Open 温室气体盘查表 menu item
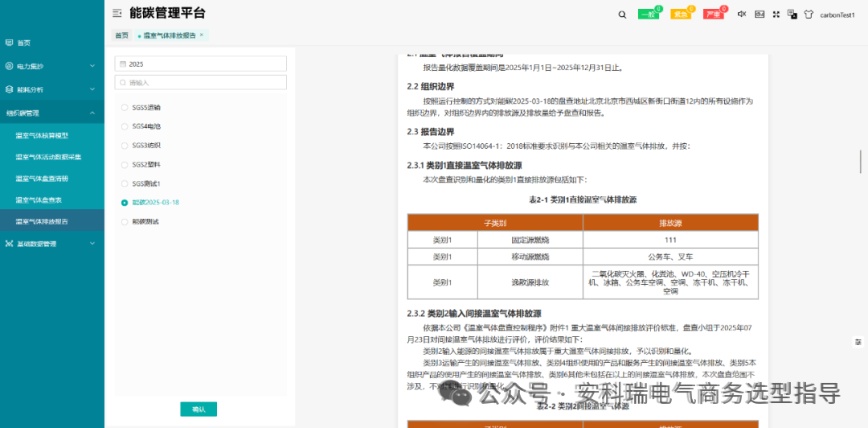The image size is (868, 428). coord(39,200)
